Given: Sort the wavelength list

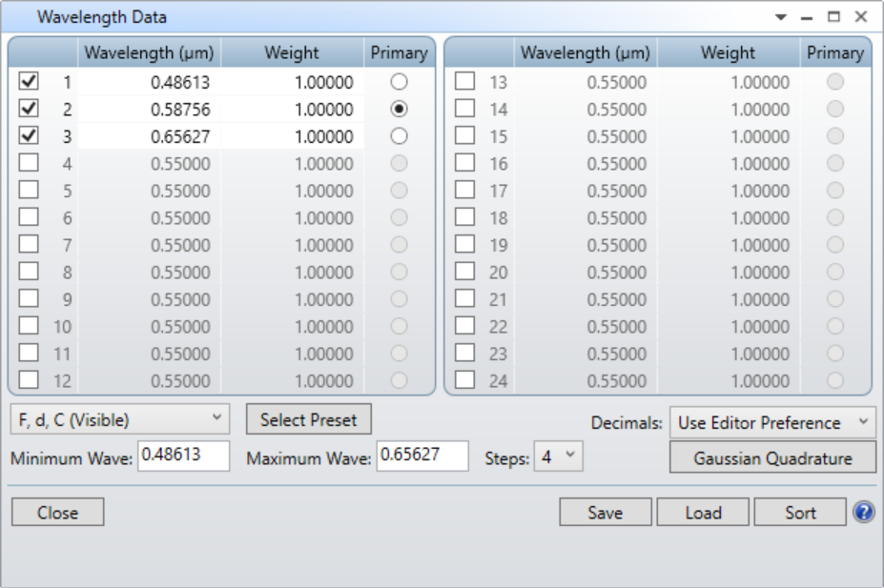Looking at the screenshot, I should [800, 512].
